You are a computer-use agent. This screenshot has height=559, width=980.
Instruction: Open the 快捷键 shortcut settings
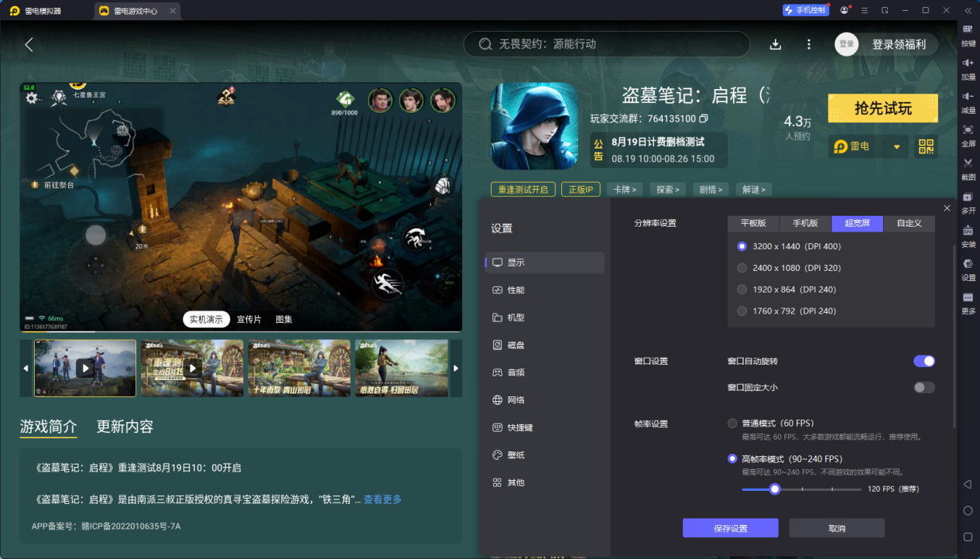click(x=545, y=427)
